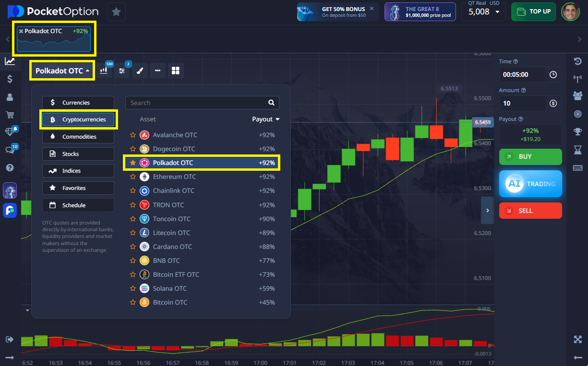Viewport: 588px width, 366px height.
Task: Open trade history icon in right sidebar
Action: pos(577,61)
